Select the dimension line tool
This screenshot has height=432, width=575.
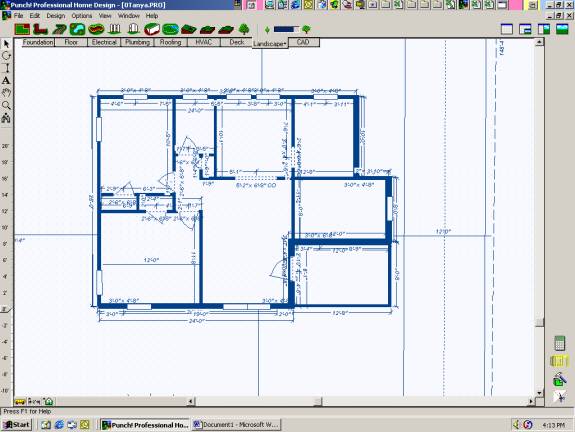tap(6, 68)
